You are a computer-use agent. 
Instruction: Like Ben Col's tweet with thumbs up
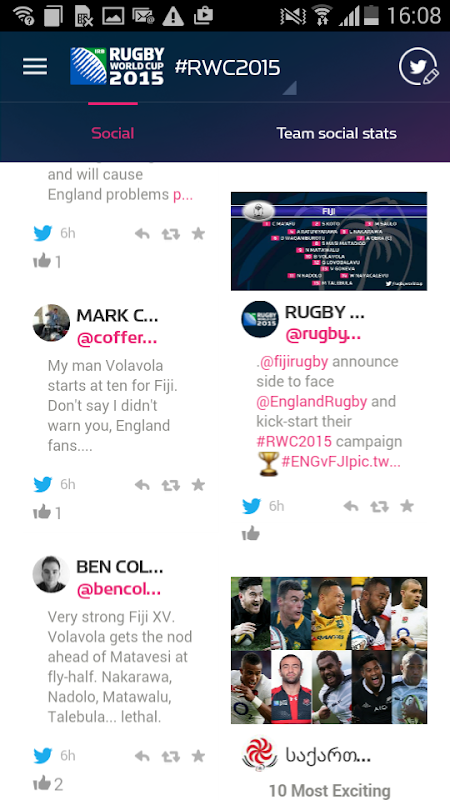pos(42,783)
